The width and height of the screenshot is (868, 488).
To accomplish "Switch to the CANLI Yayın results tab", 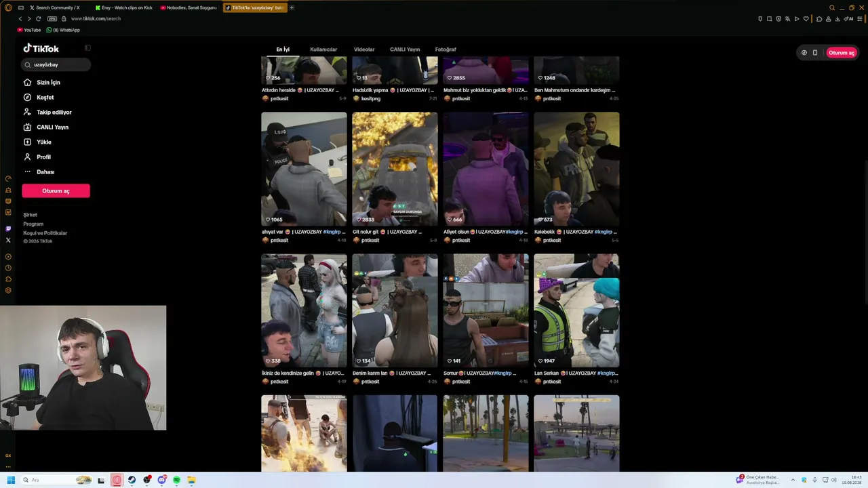I will coord(405,49).
